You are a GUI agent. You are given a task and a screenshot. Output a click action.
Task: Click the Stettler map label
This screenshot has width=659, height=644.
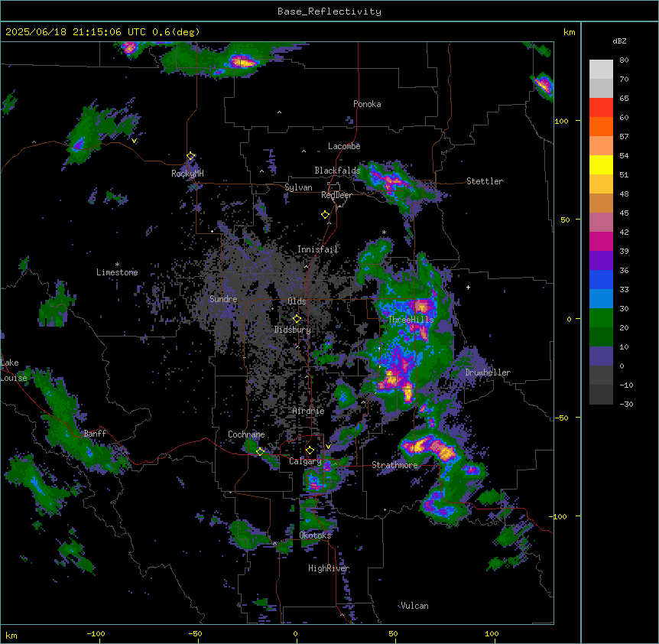coord(485,181)
